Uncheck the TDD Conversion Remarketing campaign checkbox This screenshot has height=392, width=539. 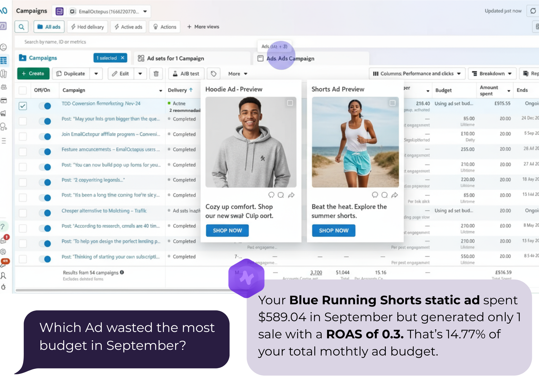tap(23, 106)
